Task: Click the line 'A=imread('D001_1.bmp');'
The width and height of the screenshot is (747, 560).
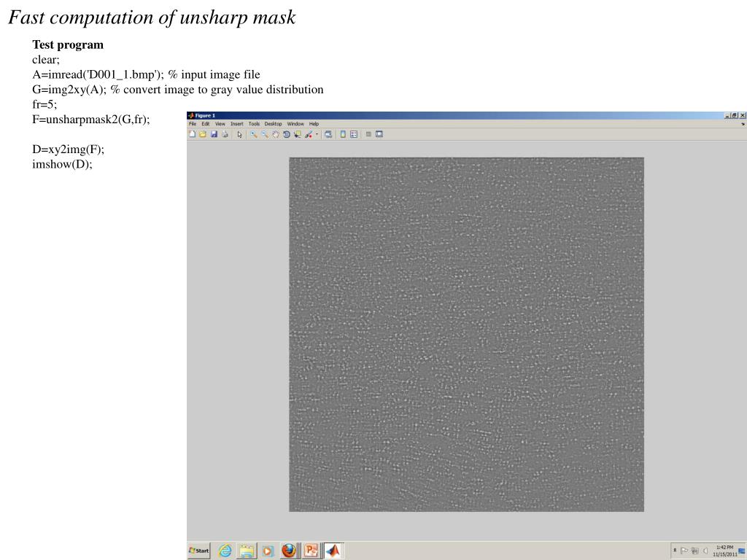Action: pos(98,75)
